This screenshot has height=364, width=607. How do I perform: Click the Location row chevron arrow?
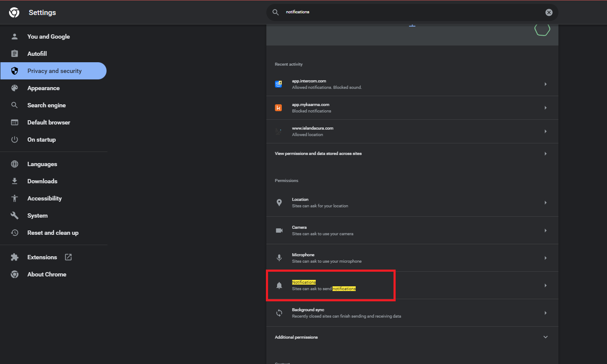click(546, 203)
